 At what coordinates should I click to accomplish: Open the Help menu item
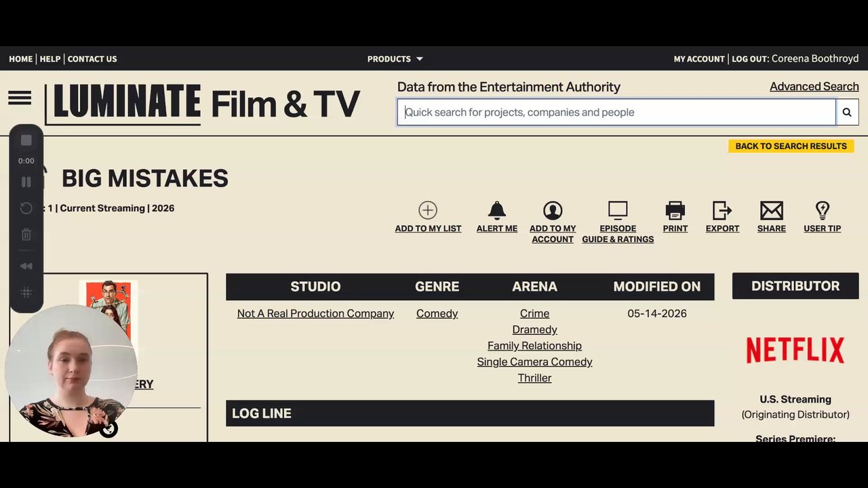coord(50,59)
